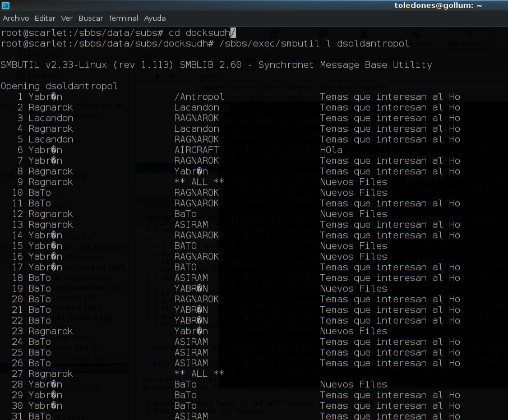508x420 pixels.
Task: Click '** ALL **' recipient in message 9
Action: click(199, 182)
